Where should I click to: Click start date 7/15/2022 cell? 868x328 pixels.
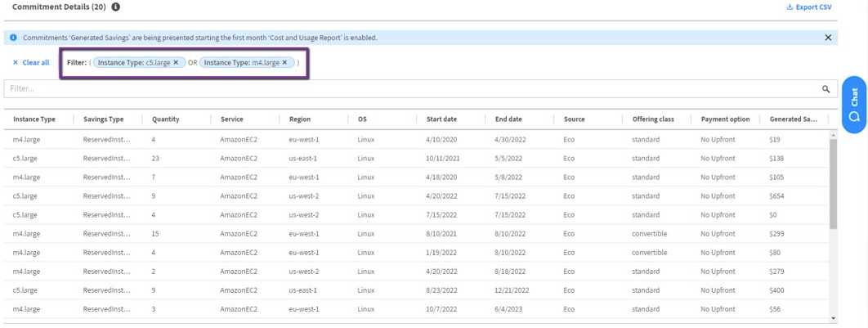pos(441,215)
